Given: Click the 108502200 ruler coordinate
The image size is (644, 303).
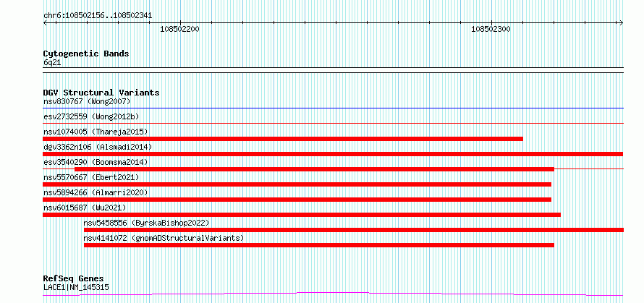Looking at the screenshot, I should (180, 29).
